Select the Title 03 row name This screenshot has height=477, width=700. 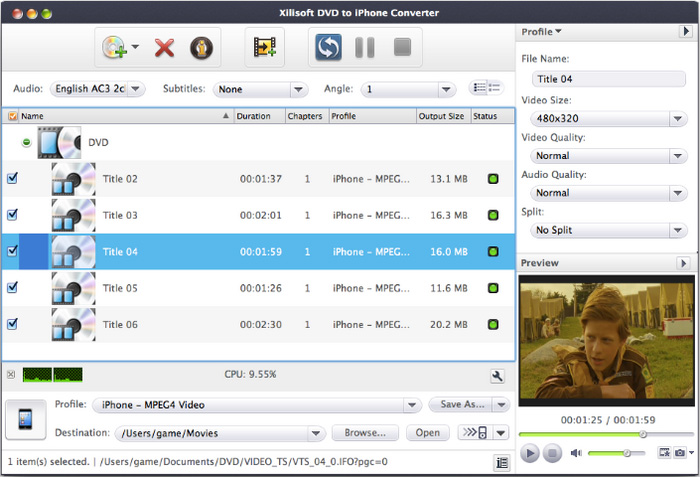tap(120, 215)
